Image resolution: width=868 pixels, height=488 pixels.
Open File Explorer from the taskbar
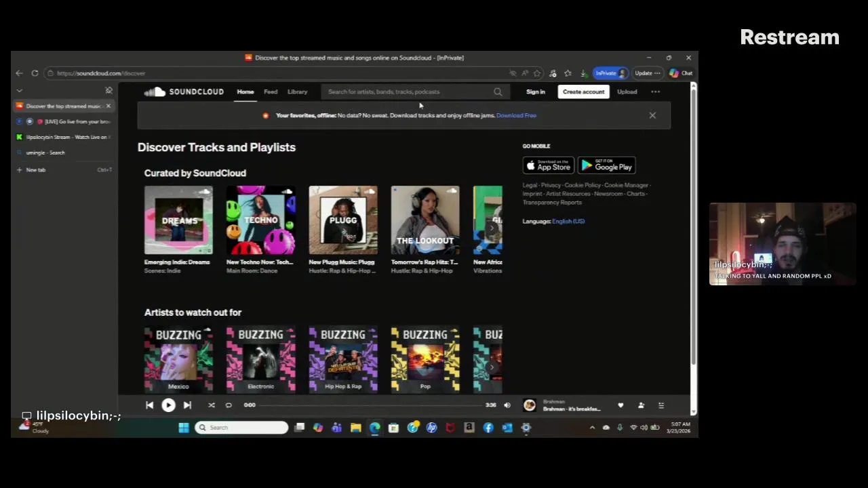[355, 428]
